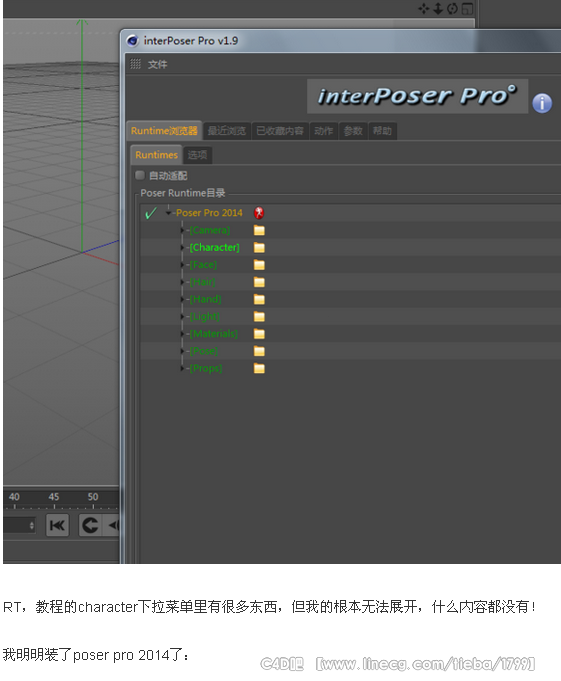Select the [Props] tree item
Screen dimensions: 561x681
[x=206, y=368]
